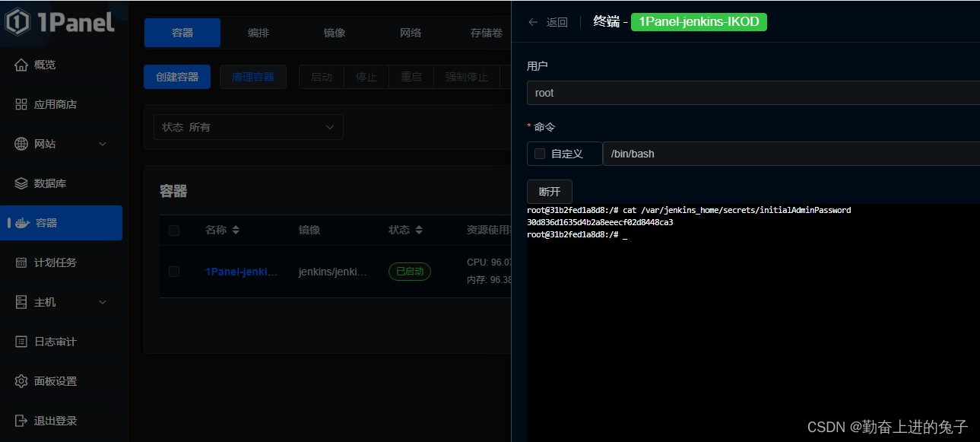The width and height of the screenshot is (980, 442).
Task: Click the server icon for 主机
Action: click(x=21, y=302)
